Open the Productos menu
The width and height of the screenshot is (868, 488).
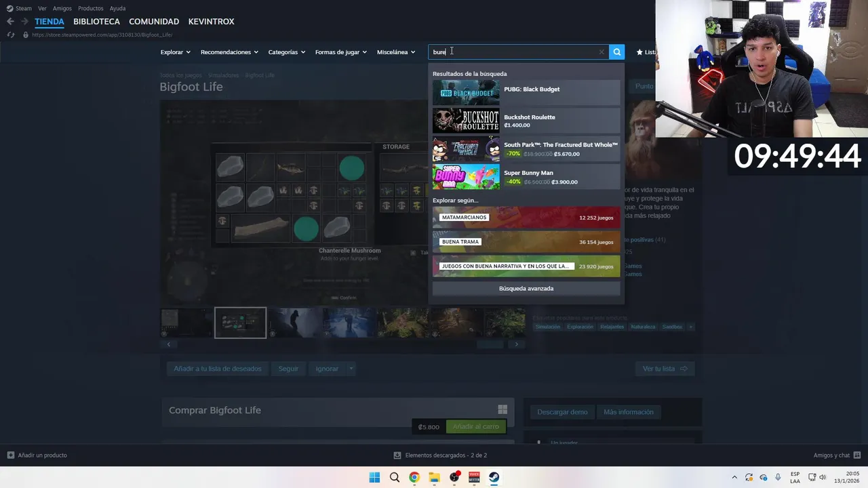(x=91, y=8)
